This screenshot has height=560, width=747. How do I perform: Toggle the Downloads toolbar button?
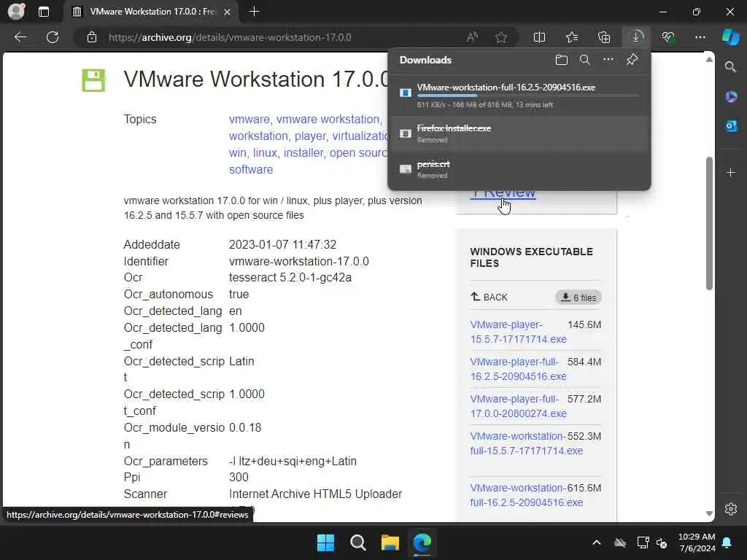[636, 37]
